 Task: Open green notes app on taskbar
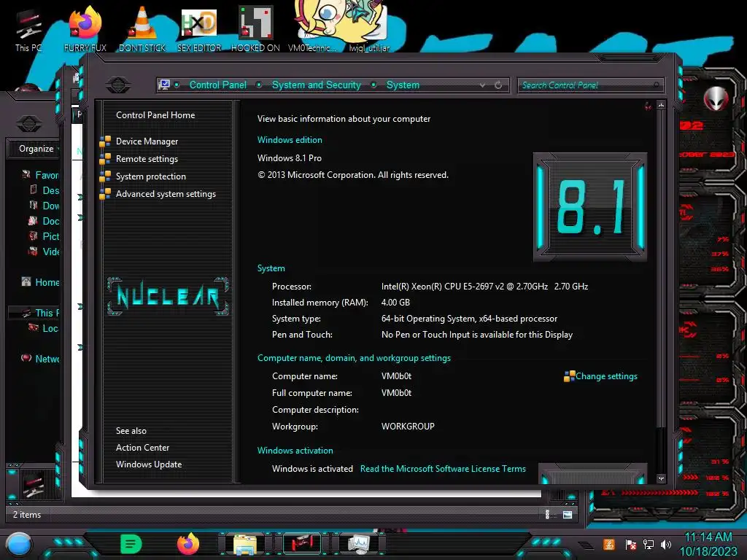coord(131,544)
